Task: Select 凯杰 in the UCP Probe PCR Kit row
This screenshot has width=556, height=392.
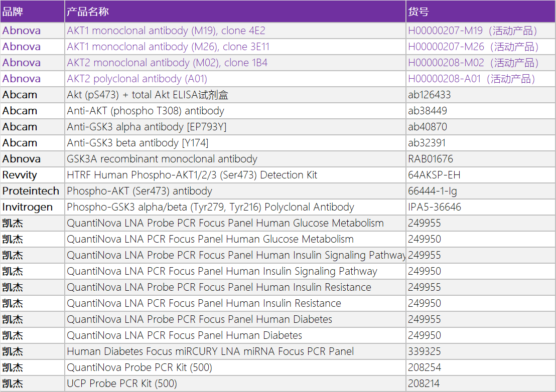Action: tap(32, 383)
